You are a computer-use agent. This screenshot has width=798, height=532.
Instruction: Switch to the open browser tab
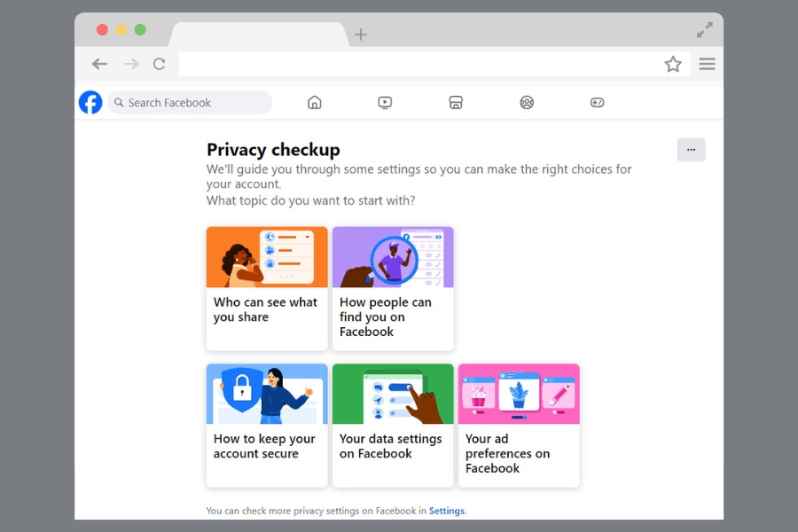(x=257, y=33)
